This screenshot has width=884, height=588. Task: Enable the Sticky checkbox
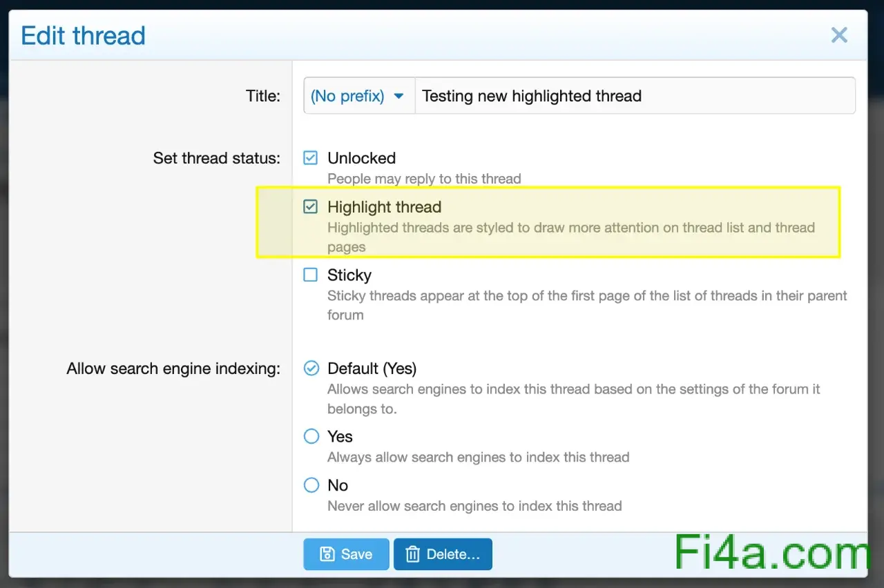point(311,275)
